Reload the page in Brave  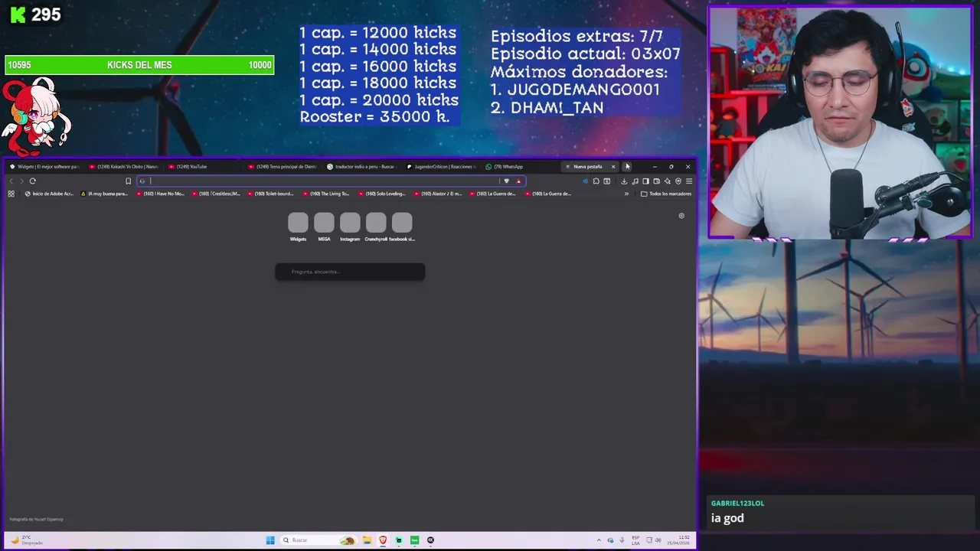[32, 181]
